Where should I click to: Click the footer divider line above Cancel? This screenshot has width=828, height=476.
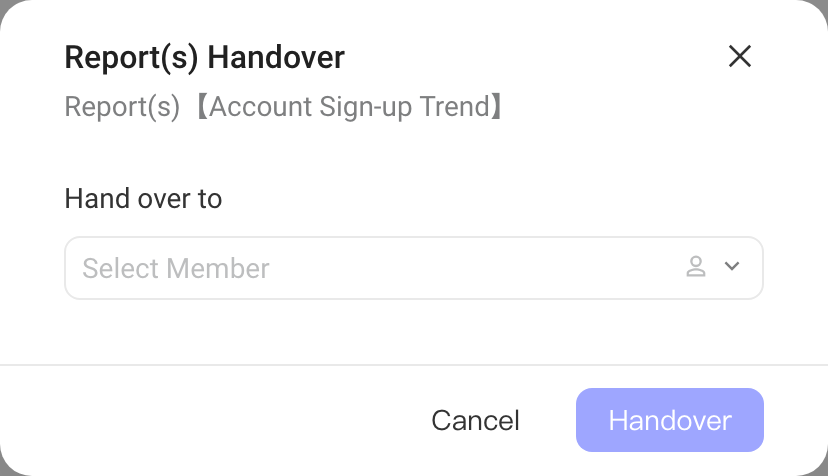[414, 365]
